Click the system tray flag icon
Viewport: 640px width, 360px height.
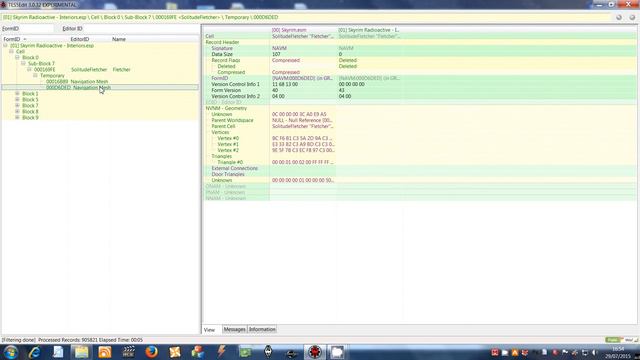coord(565,352)
